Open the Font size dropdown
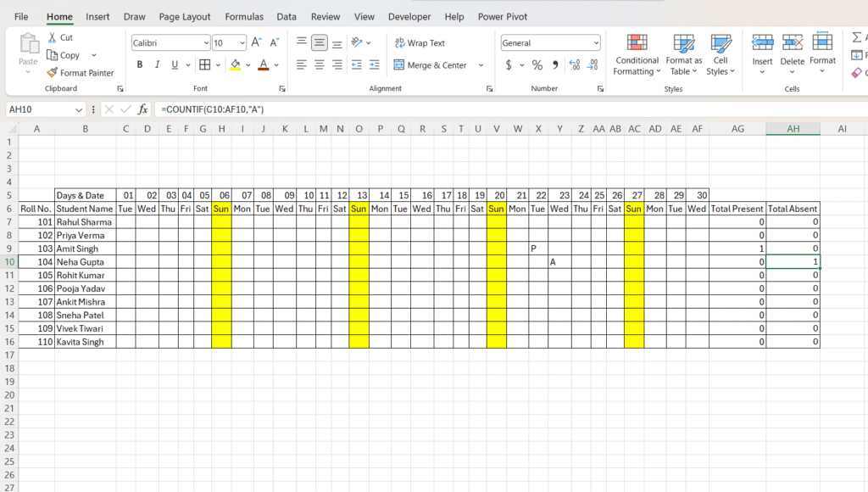This screenshot has width=868, height=492. click(x=242, y=42)
